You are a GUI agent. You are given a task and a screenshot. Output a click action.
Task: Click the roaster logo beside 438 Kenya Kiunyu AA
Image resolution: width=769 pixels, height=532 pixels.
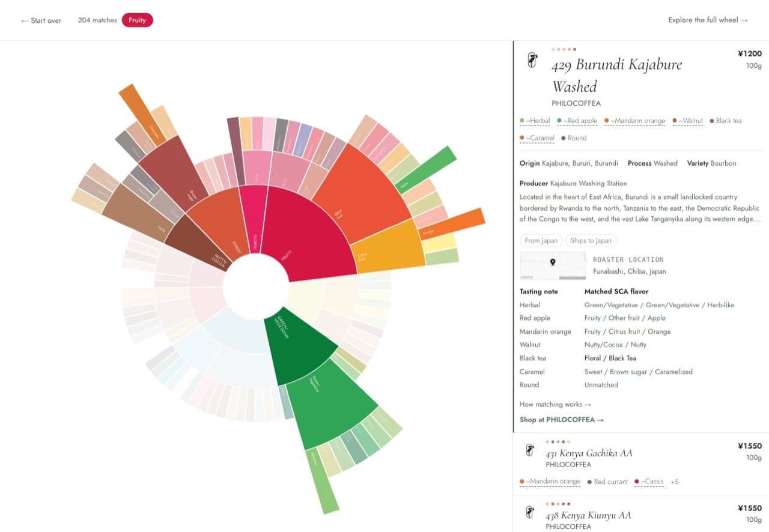[530, 513]
